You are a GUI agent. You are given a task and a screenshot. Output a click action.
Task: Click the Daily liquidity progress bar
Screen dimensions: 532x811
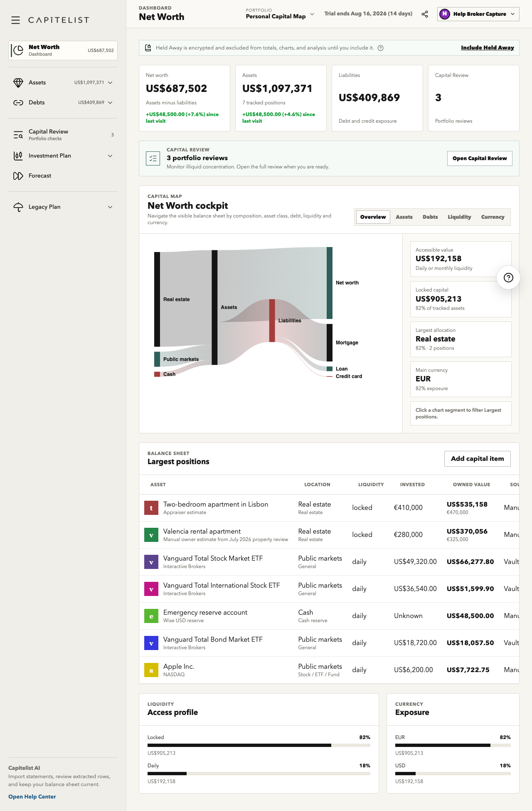pos(259,774)
